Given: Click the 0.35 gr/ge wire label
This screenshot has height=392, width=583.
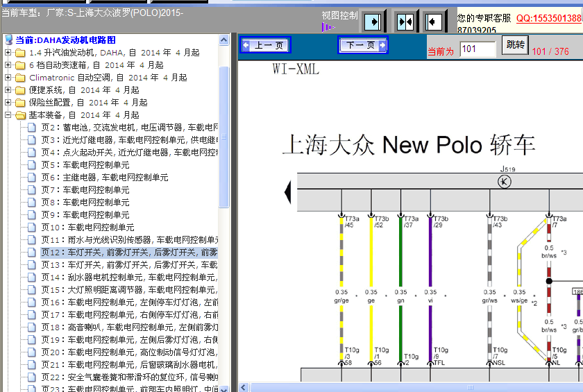Looking at the screenshot, I should (341, 296).
